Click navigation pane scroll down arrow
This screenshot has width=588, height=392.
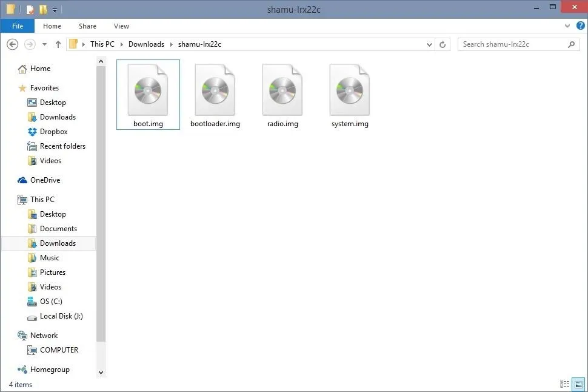point(101,373)
